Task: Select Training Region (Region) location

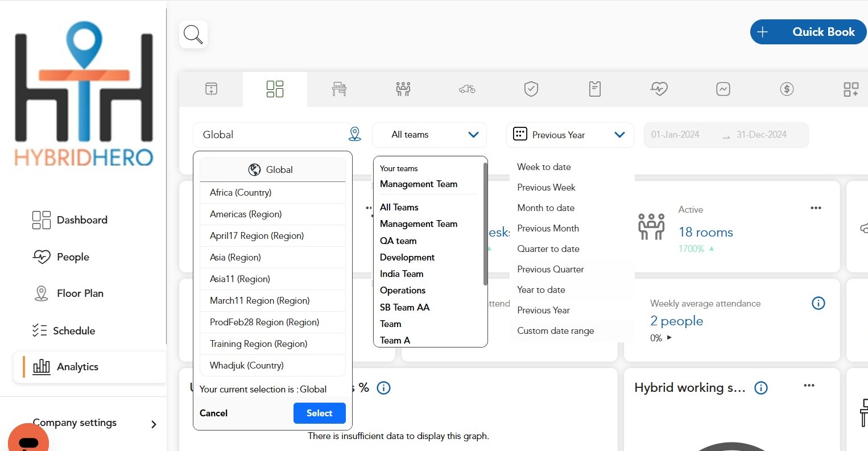Action: (x=272, y=344)
